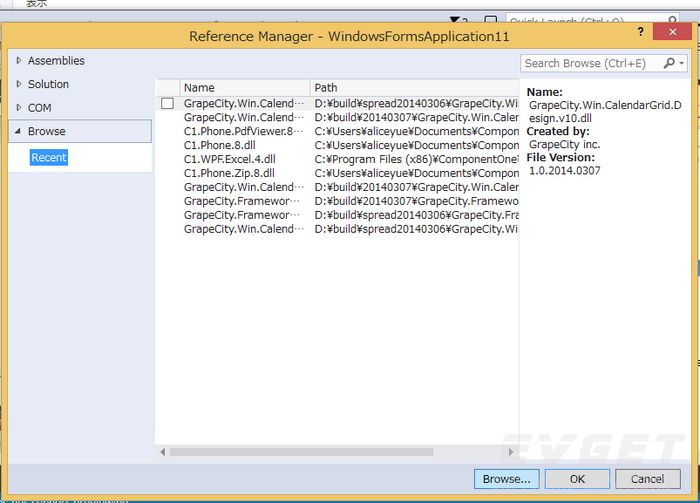Viewport: 700px width, 503px height.
Task: Click file version 1.0.2014.0307 text
Action: point(565,170)
